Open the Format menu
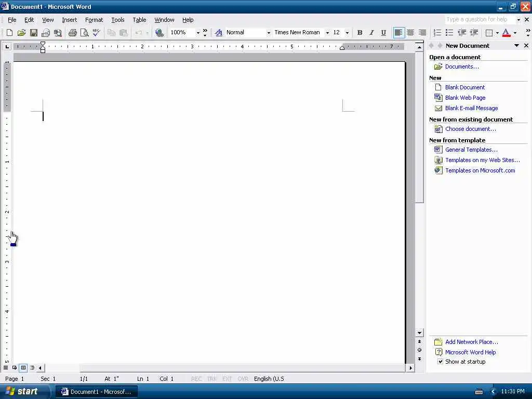This screenshot has width=532, height=399. click(94, 20)
